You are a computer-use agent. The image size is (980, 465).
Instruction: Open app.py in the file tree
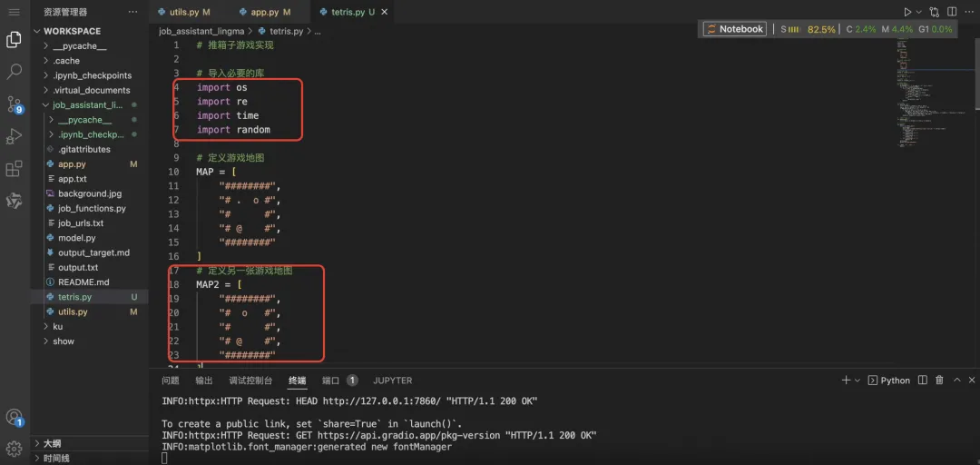pos(89,164)
